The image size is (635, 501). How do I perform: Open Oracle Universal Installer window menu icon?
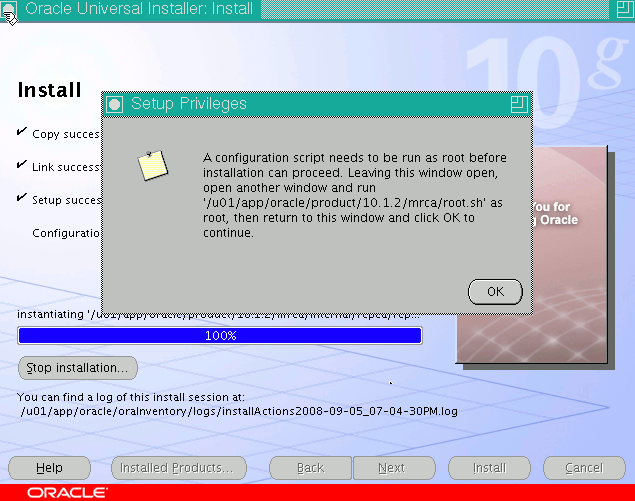tap(9, 9)
